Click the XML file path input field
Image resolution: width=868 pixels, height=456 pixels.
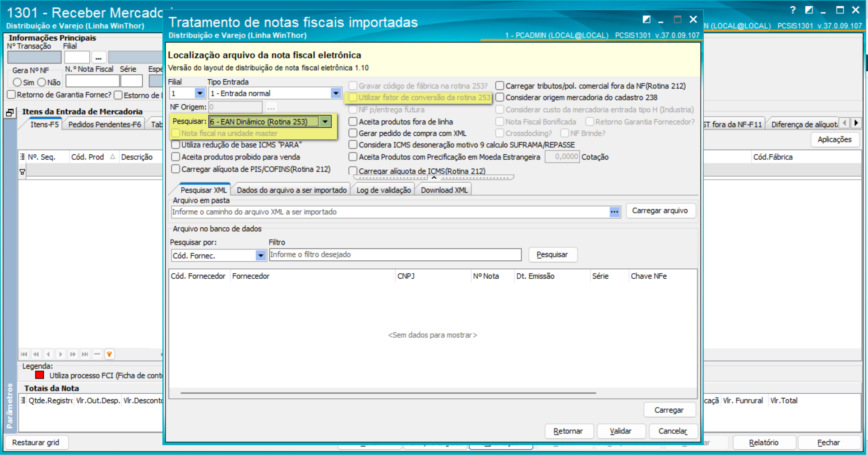point(390,212)
